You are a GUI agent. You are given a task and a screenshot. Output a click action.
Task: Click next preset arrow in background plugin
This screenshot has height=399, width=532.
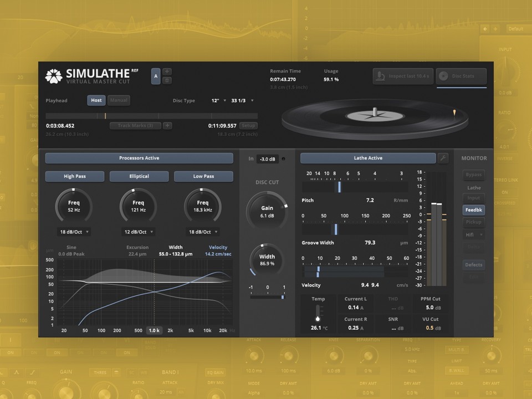[495, 29]
